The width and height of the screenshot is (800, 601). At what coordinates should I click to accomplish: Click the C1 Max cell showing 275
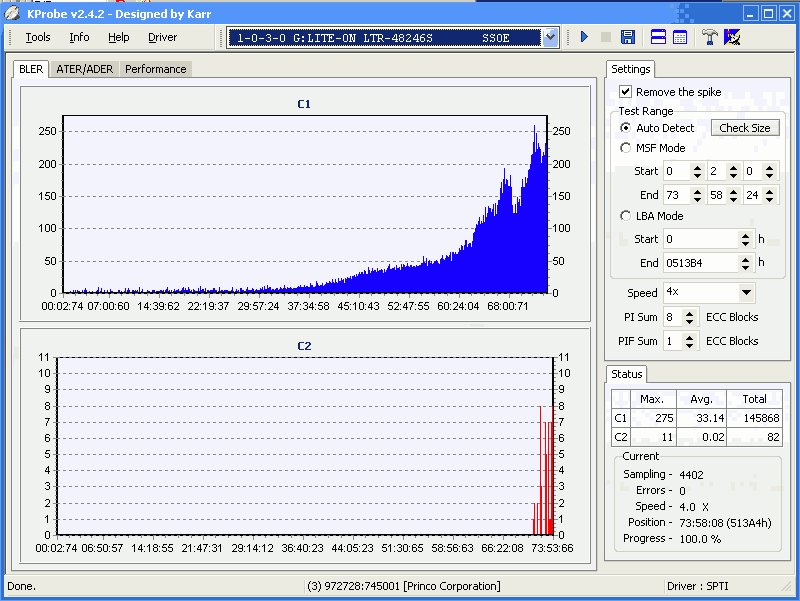654,418
